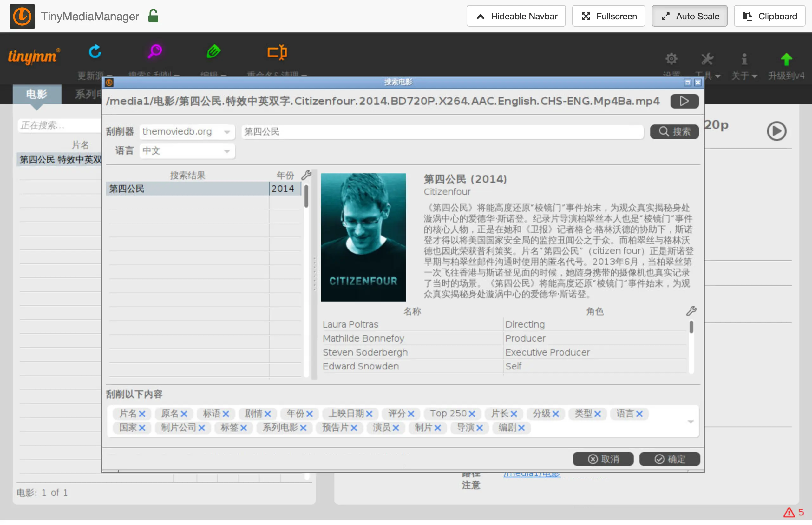This screenshot has width=812, height=525.
Task: Remove the 编剧 scrape tag
Action: [x=521, y=428]
